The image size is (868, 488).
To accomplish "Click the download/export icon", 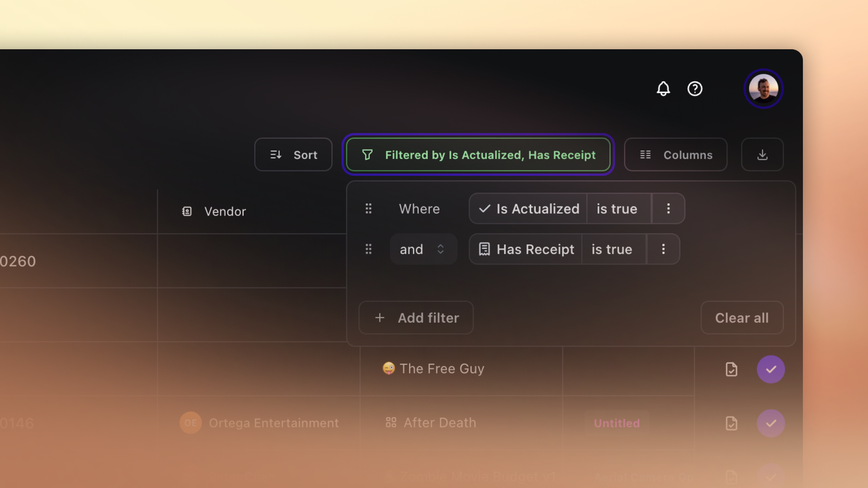I will click(762, 155).
